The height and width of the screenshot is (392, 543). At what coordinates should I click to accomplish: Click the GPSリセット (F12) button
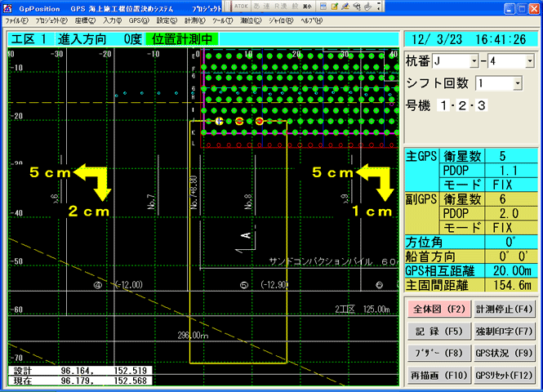pyautogui.click(x=504, y=375)
